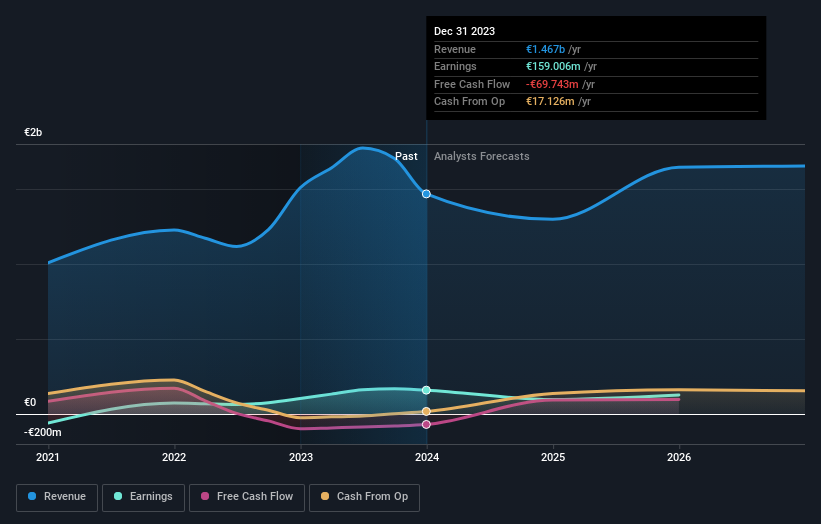Click the Dec 31 2023 tooltip date

[x=464, y=31]
